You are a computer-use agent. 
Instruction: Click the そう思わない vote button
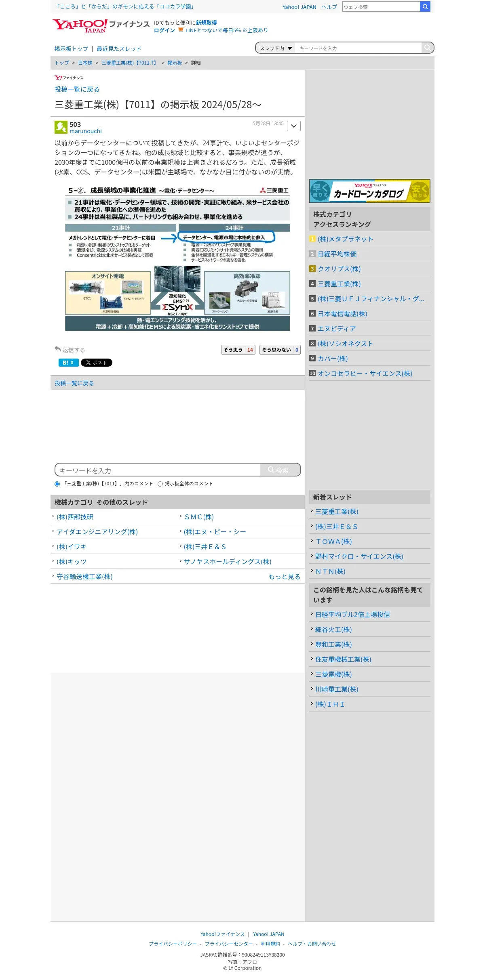click(280, 350)
